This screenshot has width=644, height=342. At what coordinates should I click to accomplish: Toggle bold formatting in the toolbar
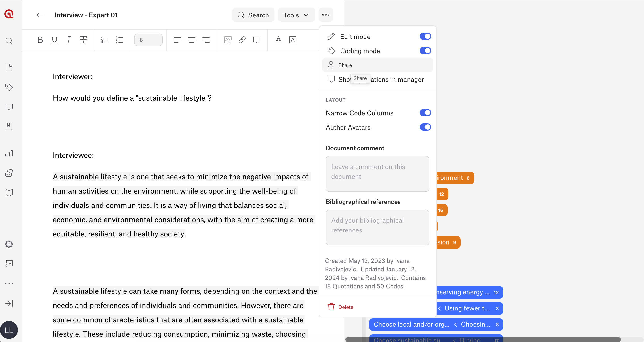click(40, 40)
